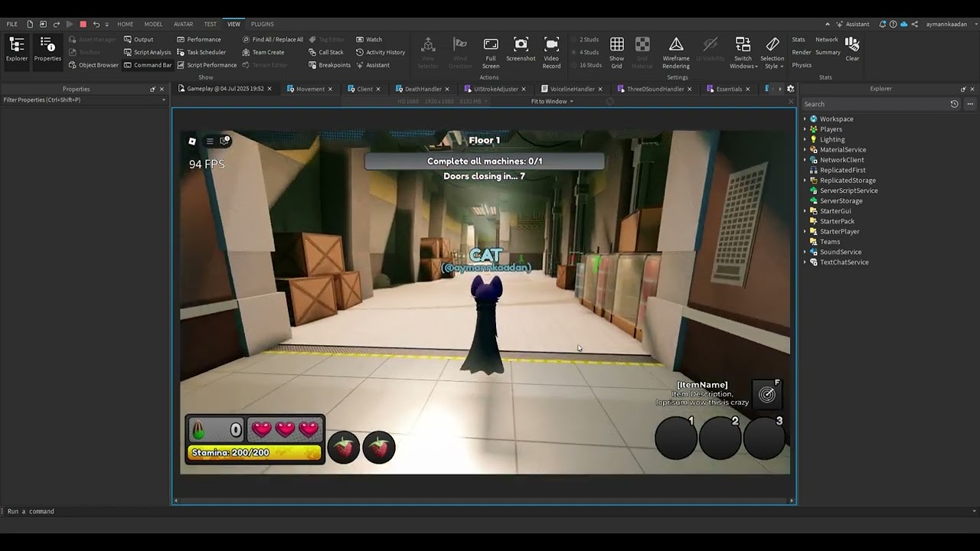This screenshot has width=980, height=551.
Task: Open the script tabs settings gear
Action: pos(791,89)
